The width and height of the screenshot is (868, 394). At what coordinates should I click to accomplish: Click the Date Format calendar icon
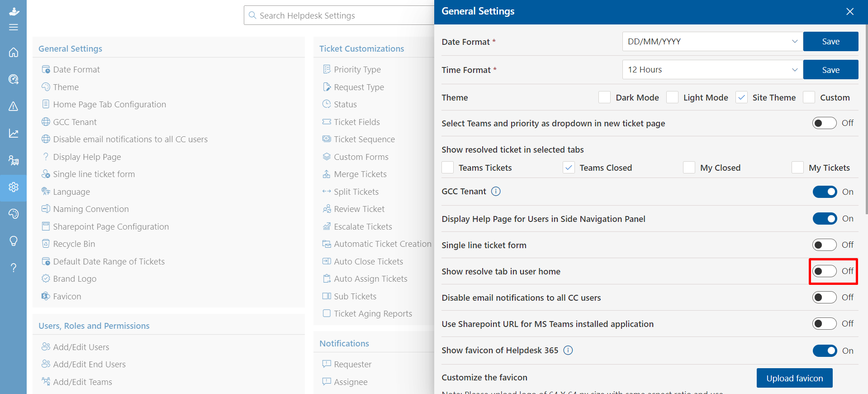coord(46,69)
